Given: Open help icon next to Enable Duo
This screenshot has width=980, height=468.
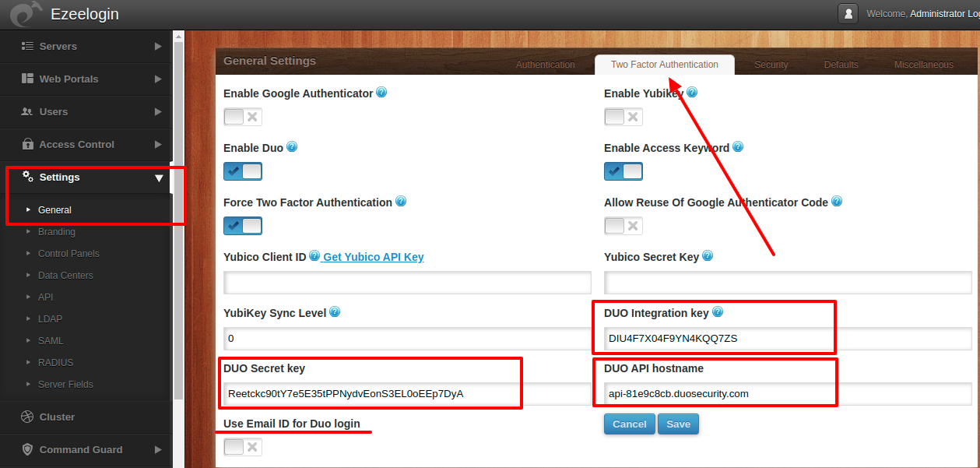Looking at the screenshot, I should (292, 146).
